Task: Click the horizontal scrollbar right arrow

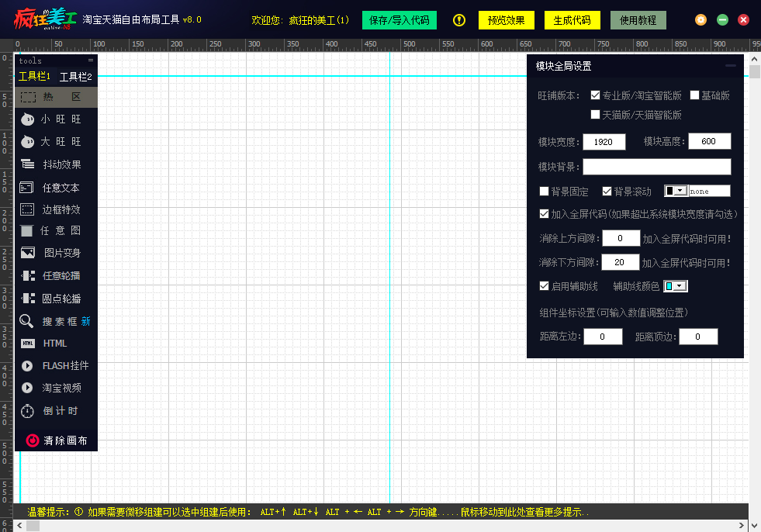Action: point(741,525)
